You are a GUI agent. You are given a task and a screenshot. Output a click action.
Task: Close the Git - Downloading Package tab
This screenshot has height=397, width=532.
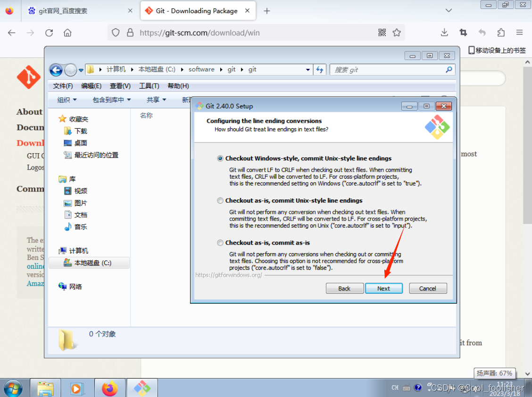(247, 10)
